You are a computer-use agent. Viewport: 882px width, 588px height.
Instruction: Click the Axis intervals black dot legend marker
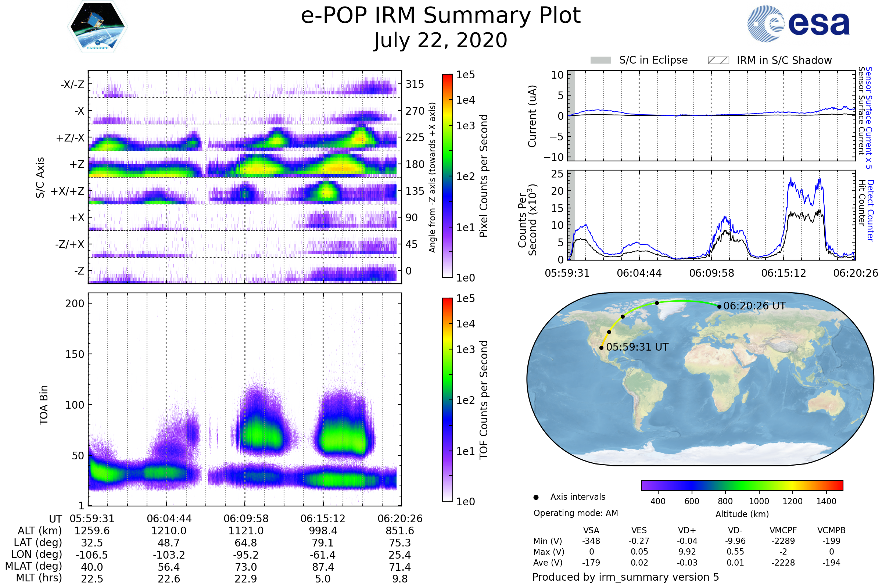[536, 498]
